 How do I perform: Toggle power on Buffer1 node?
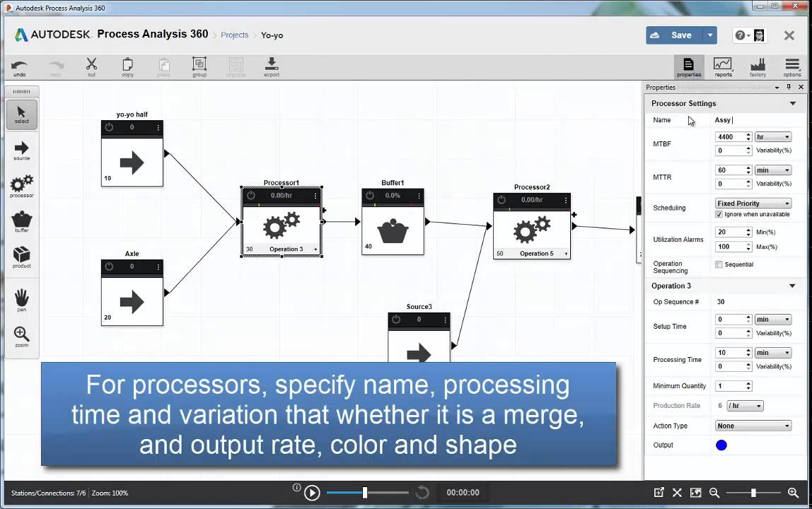(370, 196)
